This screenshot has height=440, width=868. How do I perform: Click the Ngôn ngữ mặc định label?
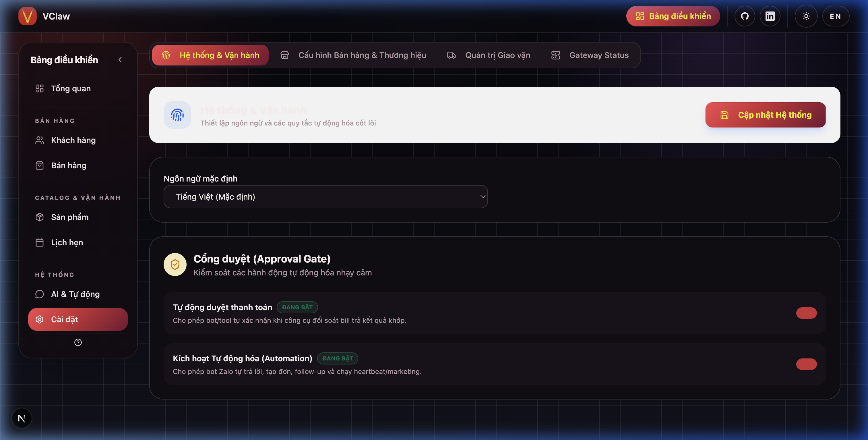click(x=200, y=179)
